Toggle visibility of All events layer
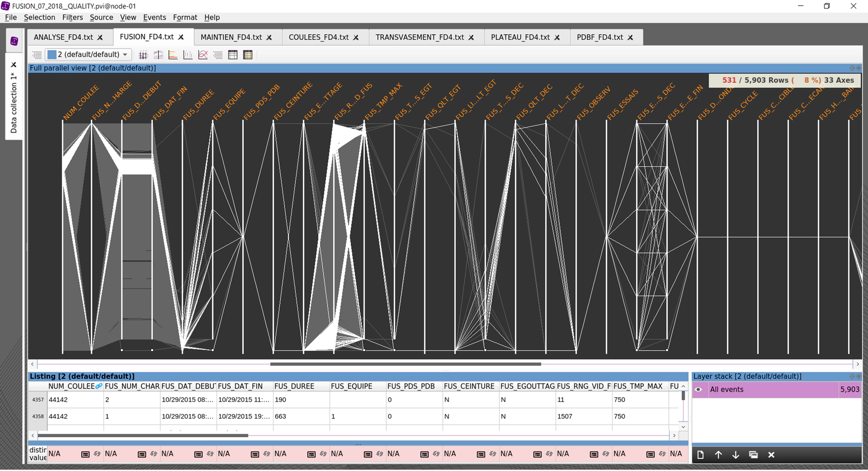 pyautogui.click(x=698, y=390)
